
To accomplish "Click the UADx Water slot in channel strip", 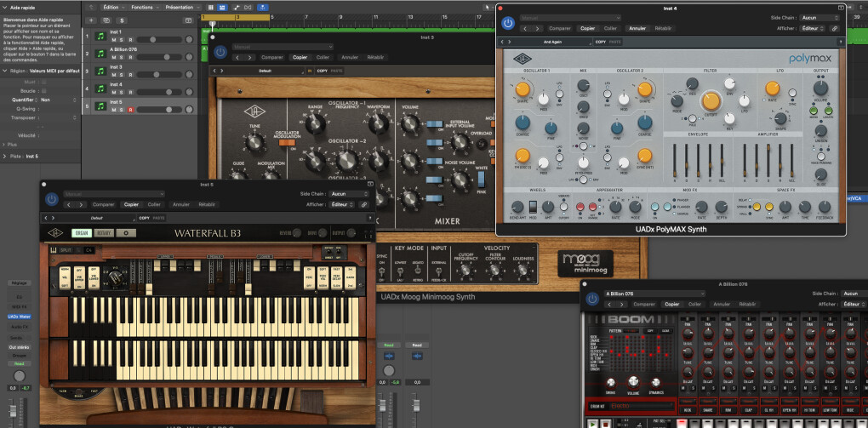I will coord(20,317).
